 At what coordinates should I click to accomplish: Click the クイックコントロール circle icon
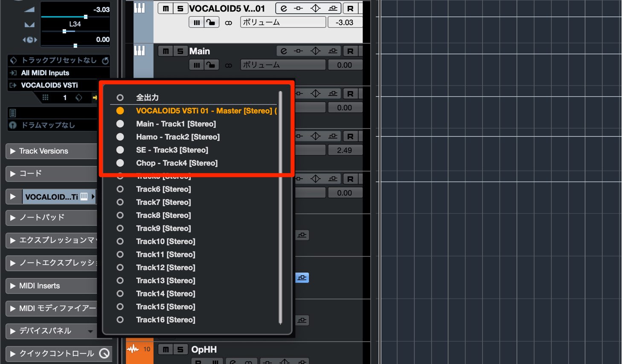(x=105, y=353)
